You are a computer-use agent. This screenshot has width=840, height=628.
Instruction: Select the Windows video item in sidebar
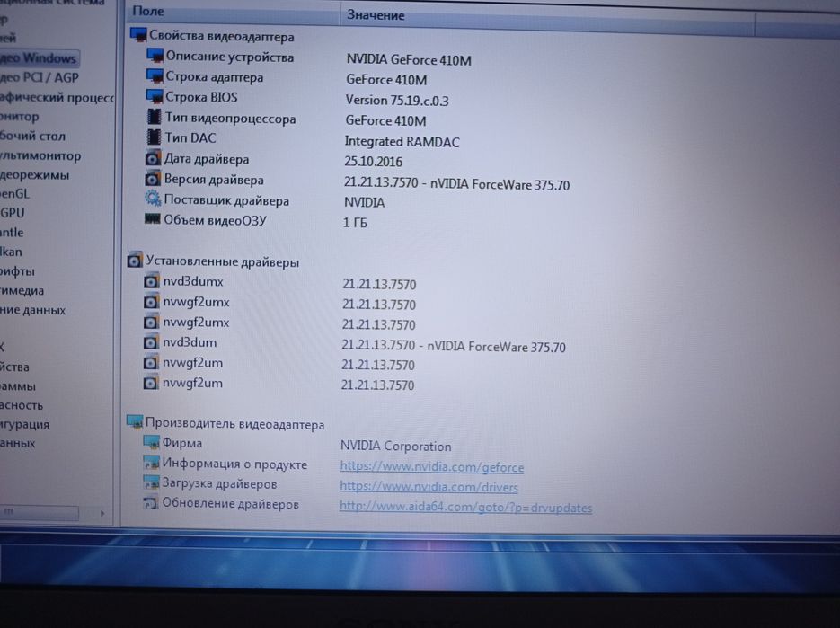tap(39, 57)
